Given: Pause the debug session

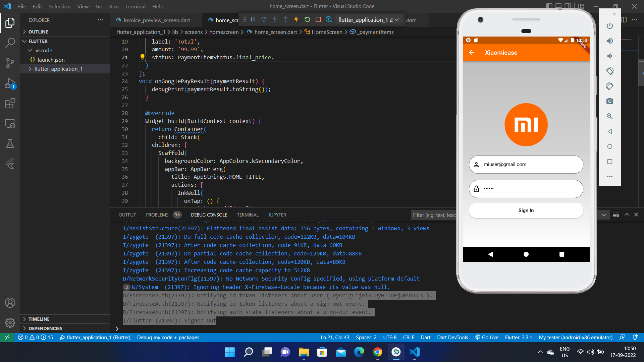Looking at the screenshot, I should tap(253, 20).
